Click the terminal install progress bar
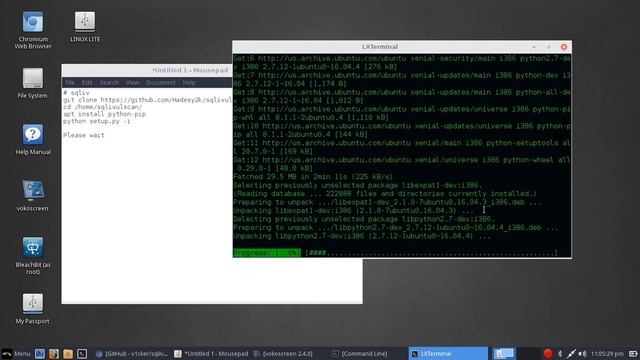 [395, 253]
